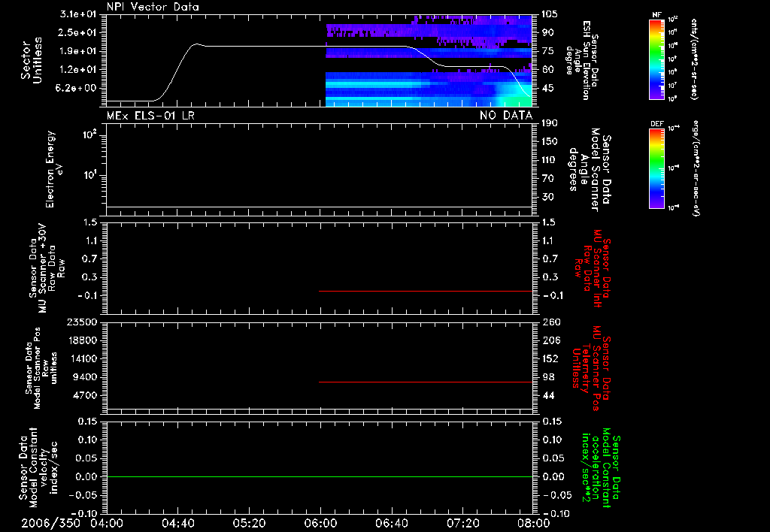This screenshot has width=770, height=532.
Task: Click the NPI spectrogram color data region
Action: (429, 61)
